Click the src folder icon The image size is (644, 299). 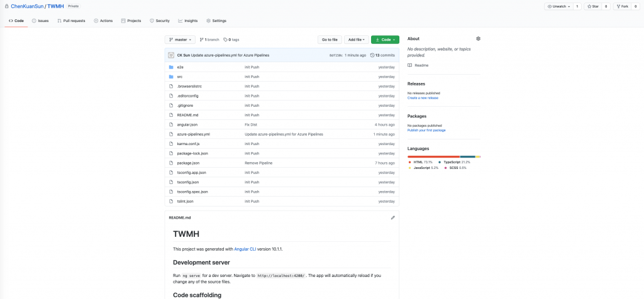pyautogui.click(x=171, y=77)
